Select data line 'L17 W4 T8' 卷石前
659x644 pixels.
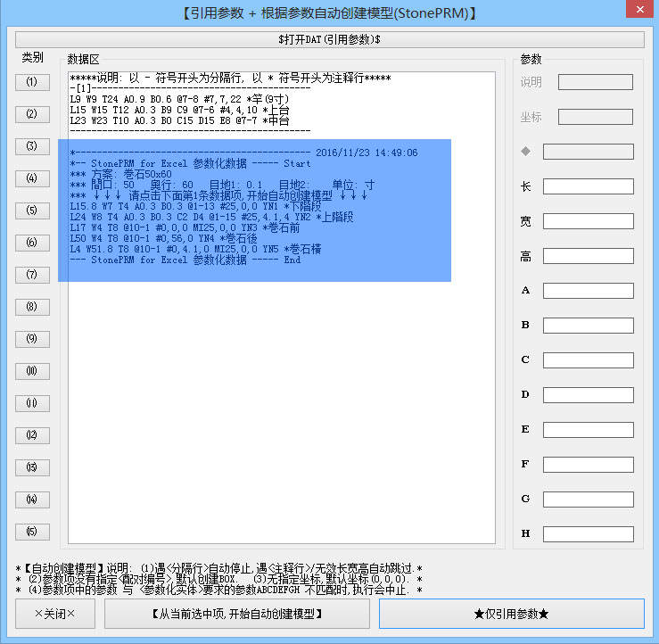pos(185,227)
